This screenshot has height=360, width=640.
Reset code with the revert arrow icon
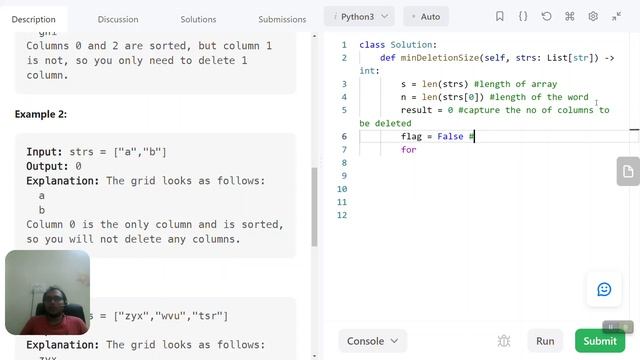tap(546, 16)
